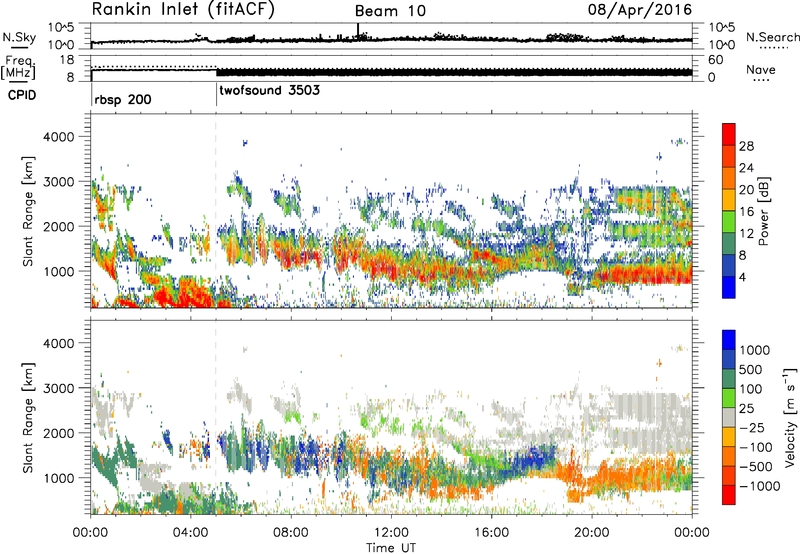Click the '2000' tick of the velocity panel
800x554 pixels.
(58, 433)
